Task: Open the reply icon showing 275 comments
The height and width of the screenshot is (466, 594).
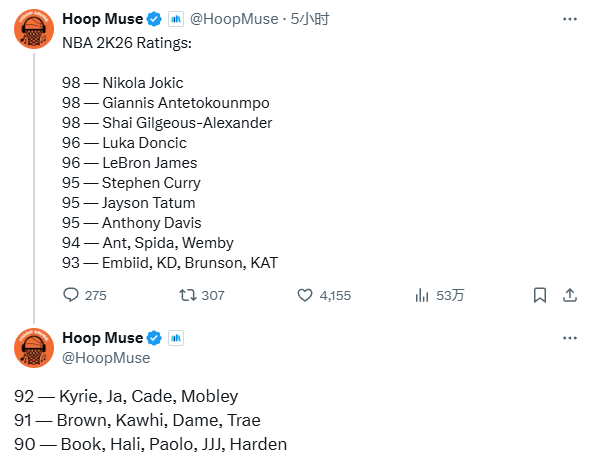Action: (70, 295)
